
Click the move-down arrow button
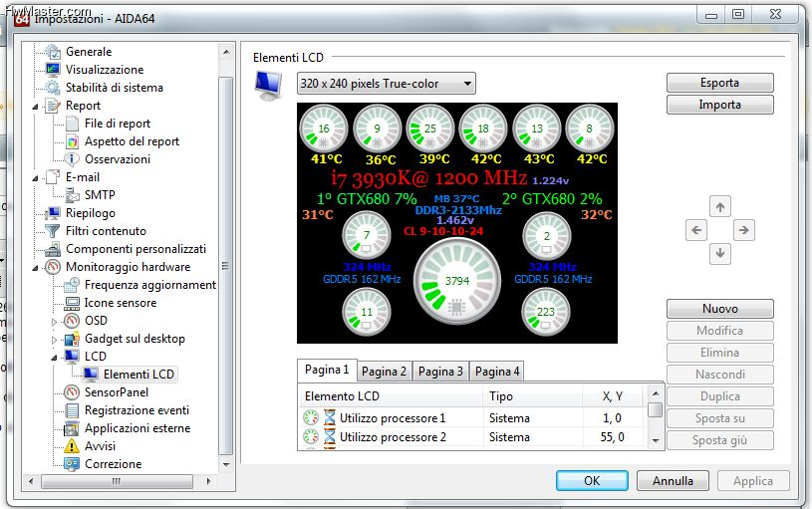click(719, 253)
